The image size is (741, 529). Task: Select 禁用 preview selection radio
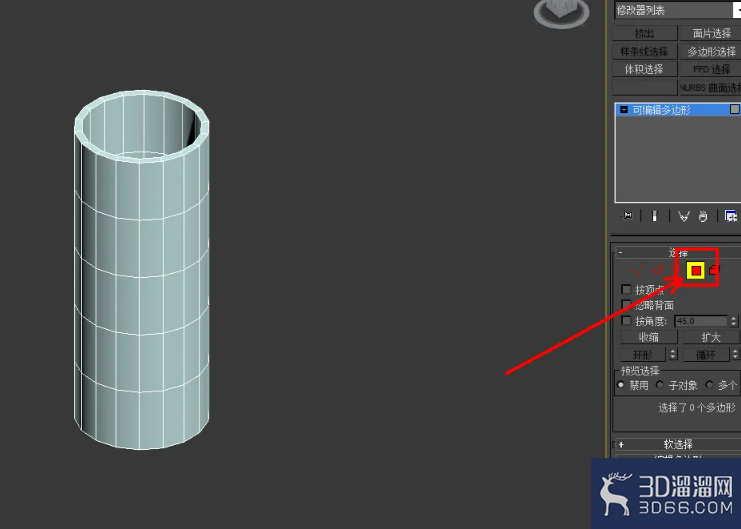[x=620, y=385]
